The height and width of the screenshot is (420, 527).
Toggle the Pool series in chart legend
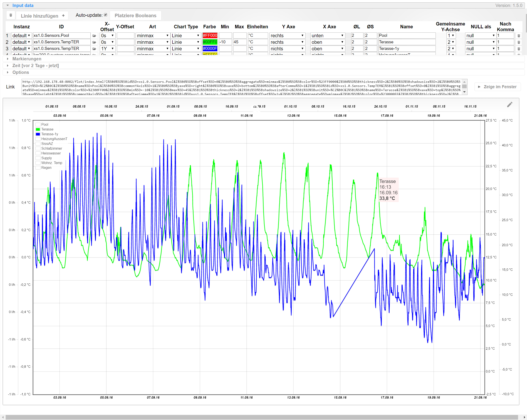click(44, 124)
